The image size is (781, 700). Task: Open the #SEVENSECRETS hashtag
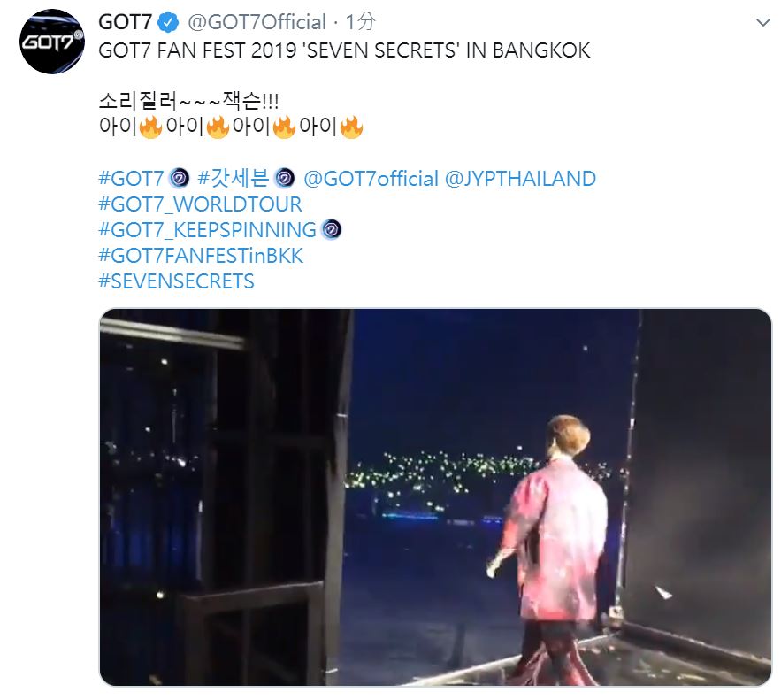pos(176,281)
